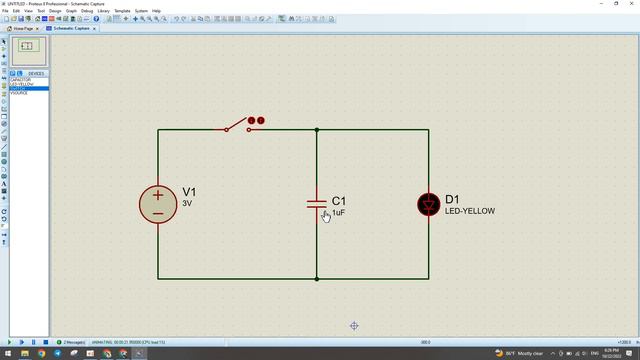Toggle the switch with its right red actuator

(261, 120)
